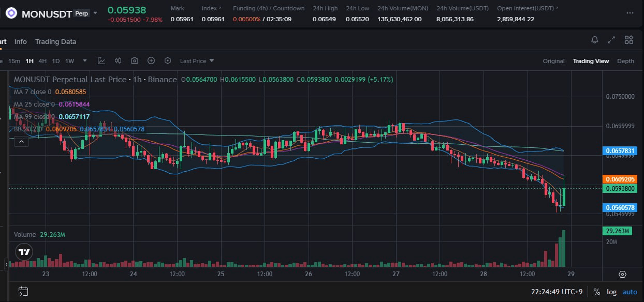Switch to the Trading Data tab
Viewport: 644px width, 302px height.
[x=55, y=41]
